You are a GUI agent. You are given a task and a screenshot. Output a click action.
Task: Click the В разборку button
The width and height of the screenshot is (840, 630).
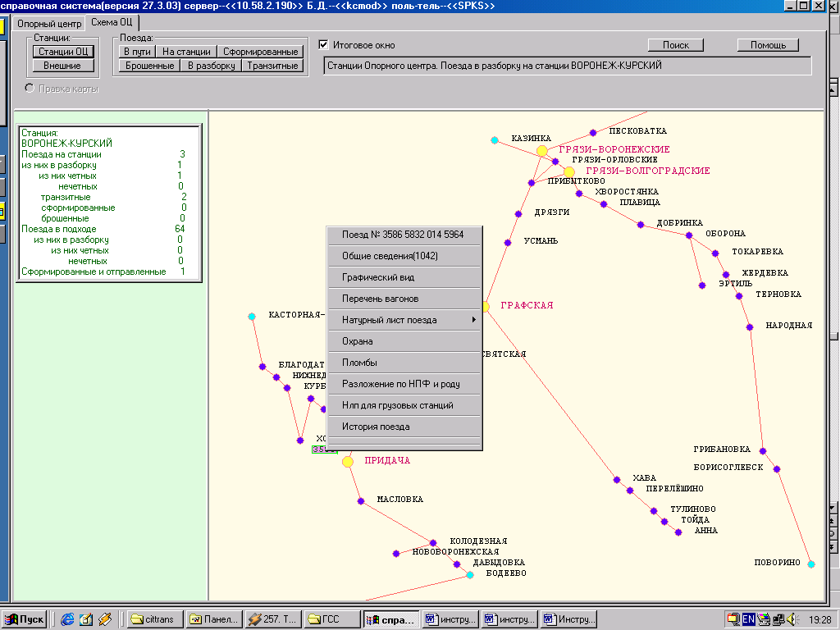point(211,66)
